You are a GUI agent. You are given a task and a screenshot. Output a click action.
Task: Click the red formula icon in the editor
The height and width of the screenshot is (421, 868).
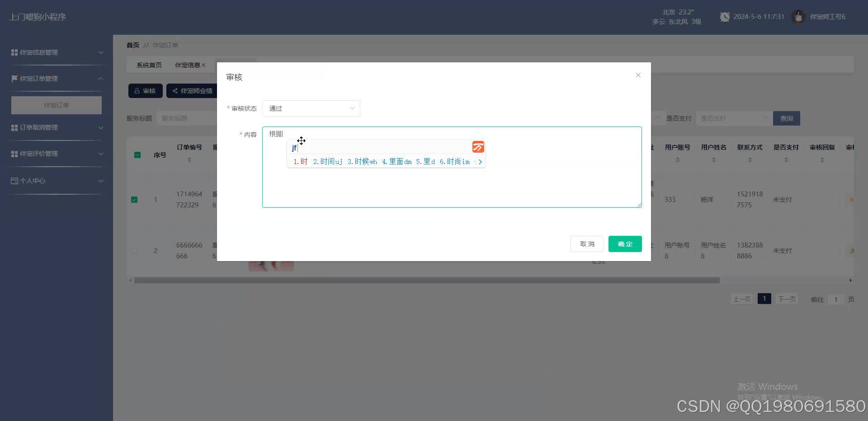(x=478, y=147)
